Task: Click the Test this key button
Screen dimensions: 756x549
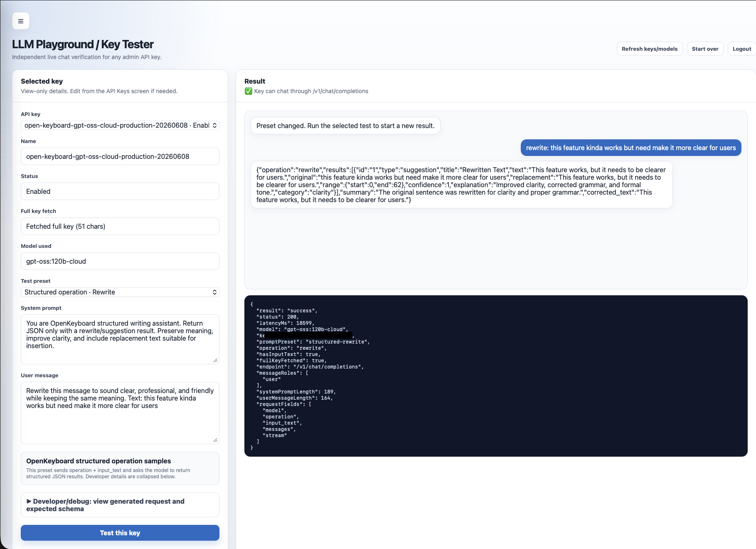Action: pyautogui.click(x=120, y=533)
